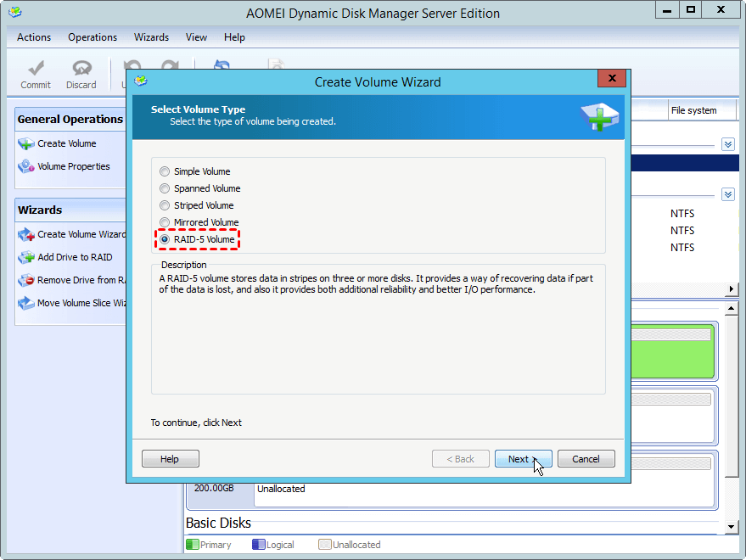The width and height of the screenshot is (746, 560).
Task: Click the Discard toolbar icon
Action: coord(81,69)
